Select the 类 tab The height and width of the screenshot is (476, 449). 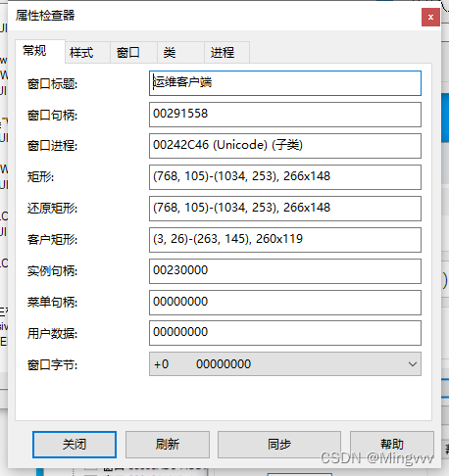180,52
